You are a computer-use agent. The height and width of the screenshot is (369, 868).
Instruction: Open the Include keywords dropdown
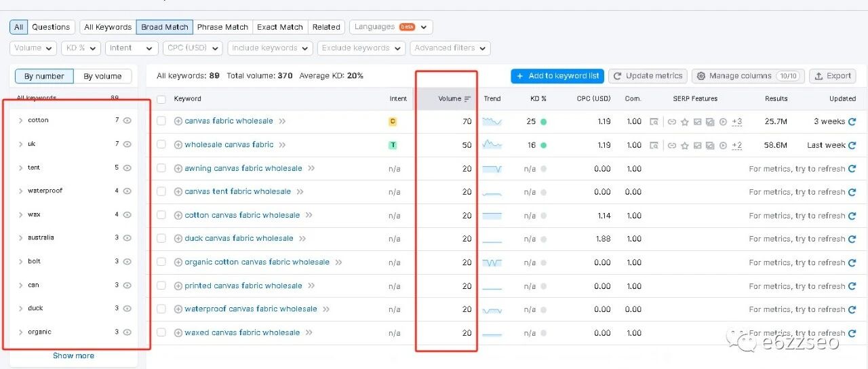(x=270, y=48)
